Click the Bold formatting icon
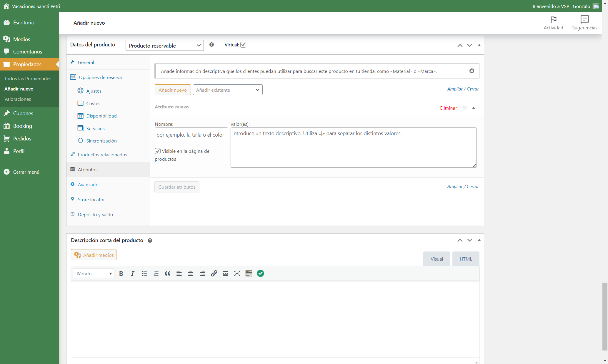The width and height of the screenshot is (608, 364). (121, 274)
